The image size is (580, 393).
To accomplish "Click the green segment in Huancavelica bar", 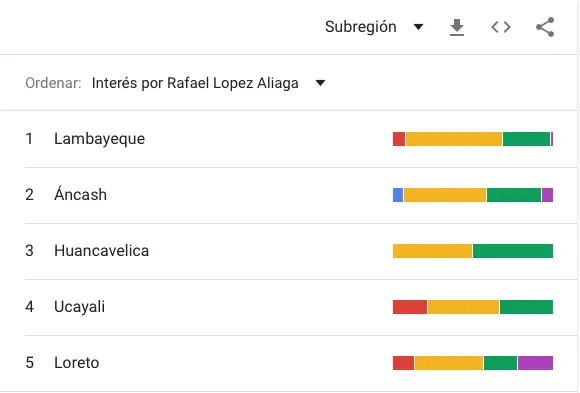I will pyautogui.click(x=513, y=251).
